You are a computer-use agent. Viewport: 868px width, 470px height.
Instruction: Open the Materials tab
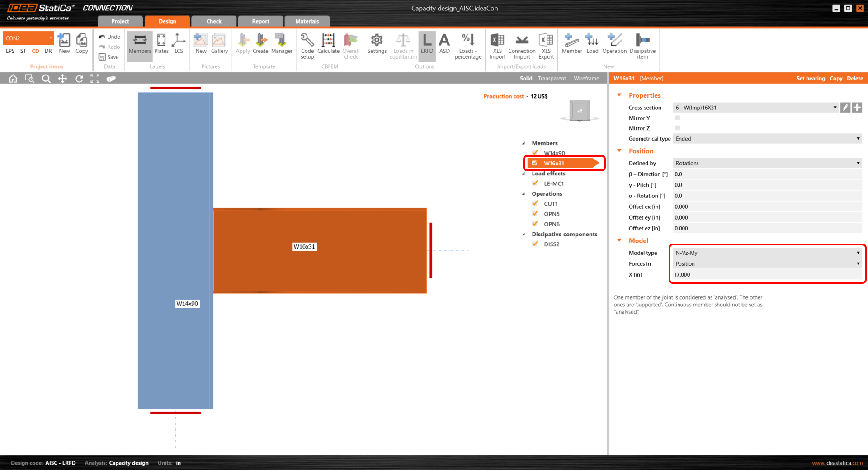click(307, 21)
